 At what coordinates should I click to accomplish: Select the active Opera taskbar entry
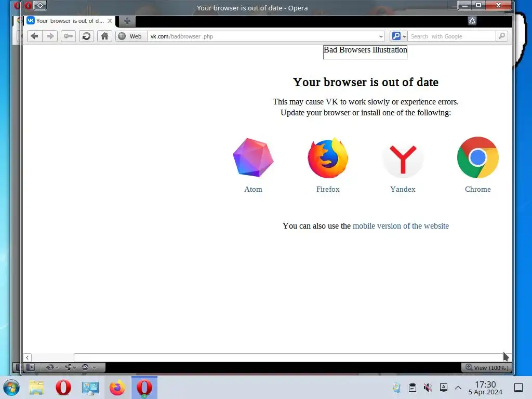click(x=144, y=388)
